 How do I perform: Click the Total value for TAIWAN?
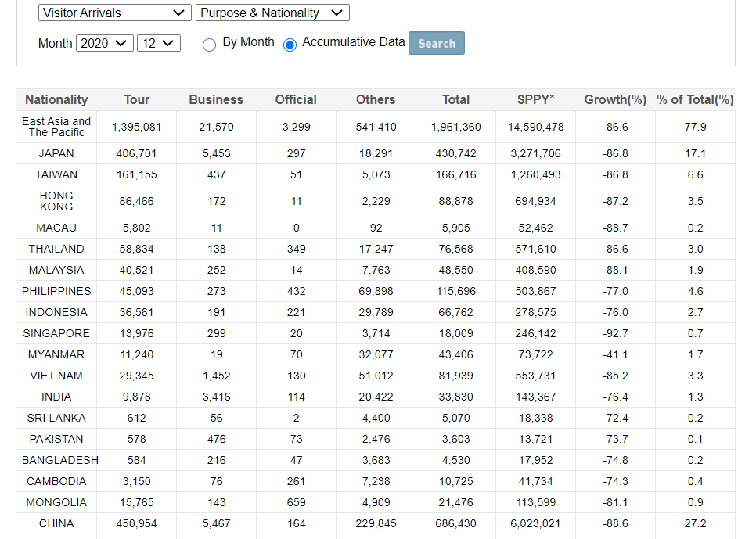pos(455,174)
